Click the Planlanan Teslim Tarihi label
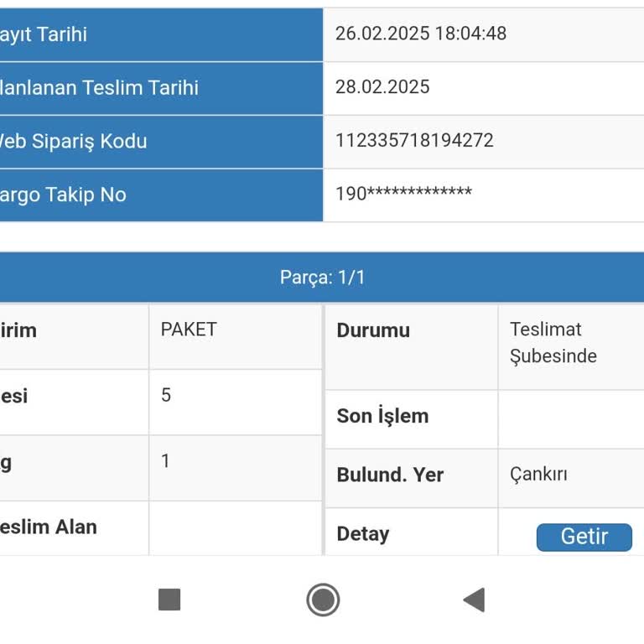This screenshot has height=644, width=644. click(99, 88)
